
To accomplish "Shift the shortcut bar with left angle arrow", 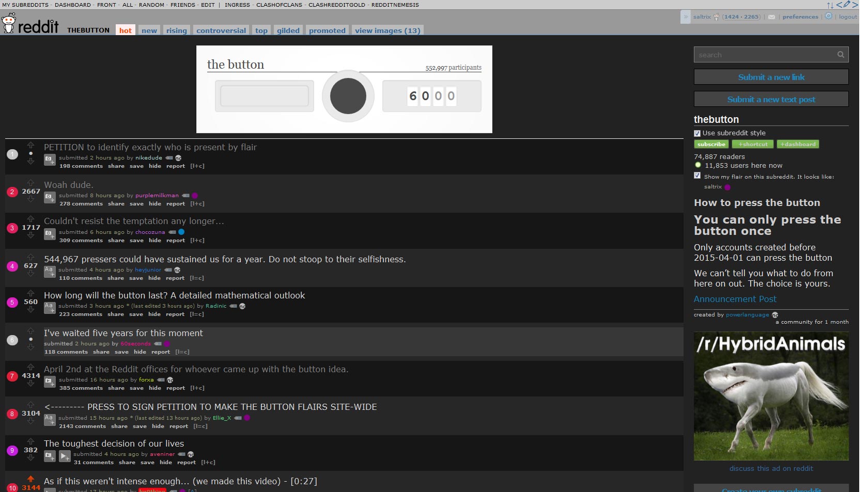I will (839, 5).
